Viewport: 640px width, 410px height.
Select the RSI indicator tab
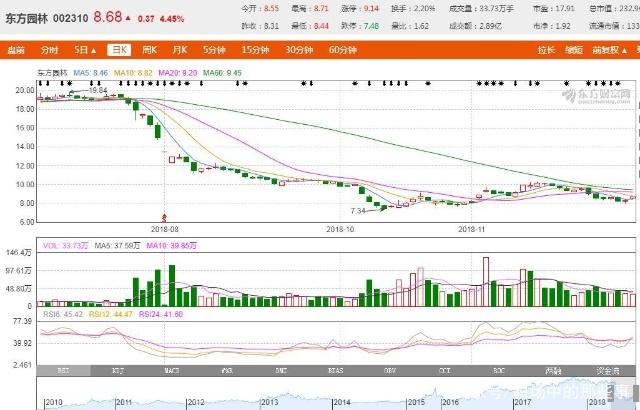(x=63, y=370)
